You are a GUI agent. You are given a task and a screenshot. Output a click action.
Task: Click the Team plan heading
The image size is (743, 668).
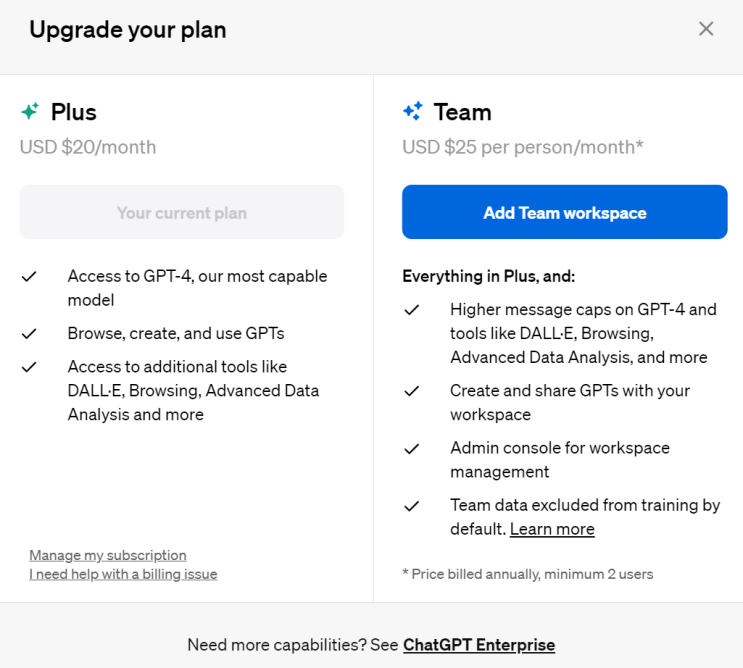(x=462, y=112)
